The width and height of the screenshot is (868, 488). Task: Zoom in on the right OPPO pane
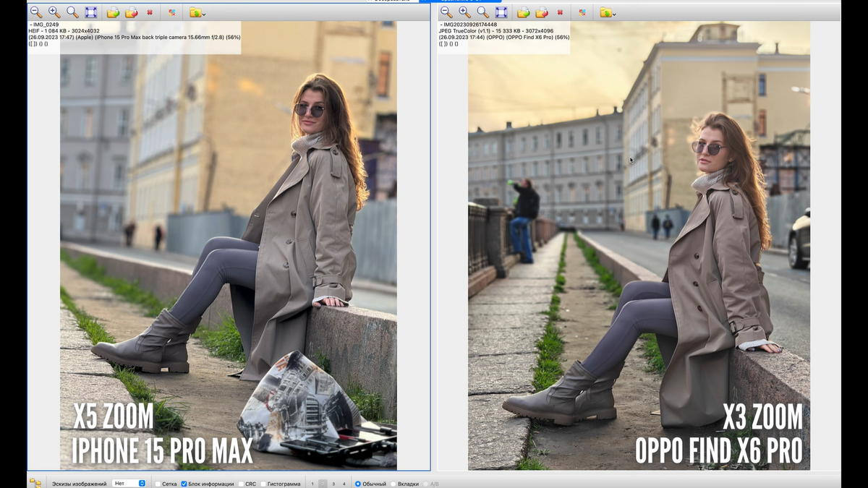click(464, 12)
